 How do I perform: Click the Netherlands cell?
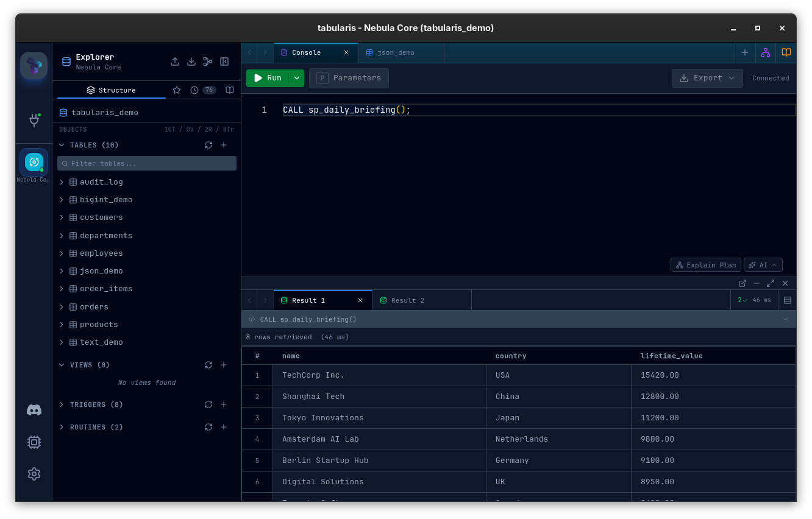(558, 439)
